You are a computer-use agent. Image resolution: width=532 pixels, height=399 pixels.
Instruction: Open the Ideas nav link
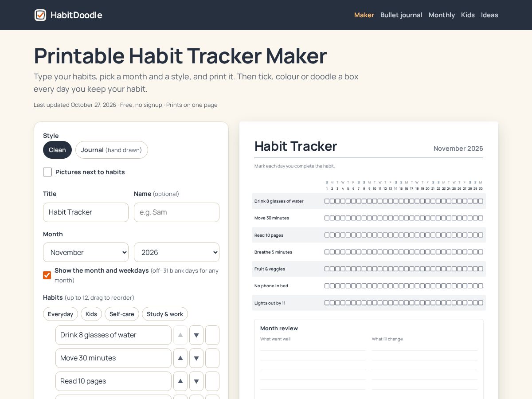489,15
